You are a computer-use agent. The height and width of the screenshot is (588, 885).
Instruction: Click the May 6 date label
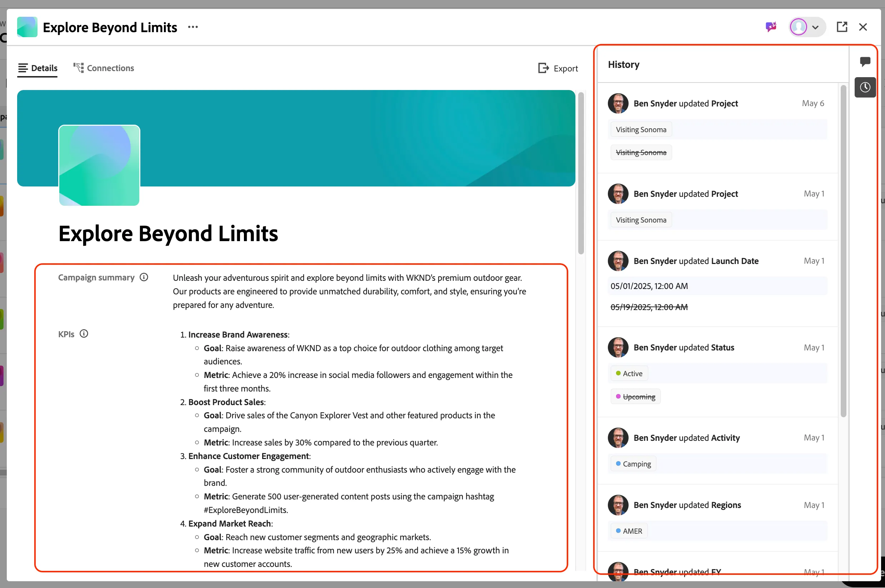click(x=812, y=103)
